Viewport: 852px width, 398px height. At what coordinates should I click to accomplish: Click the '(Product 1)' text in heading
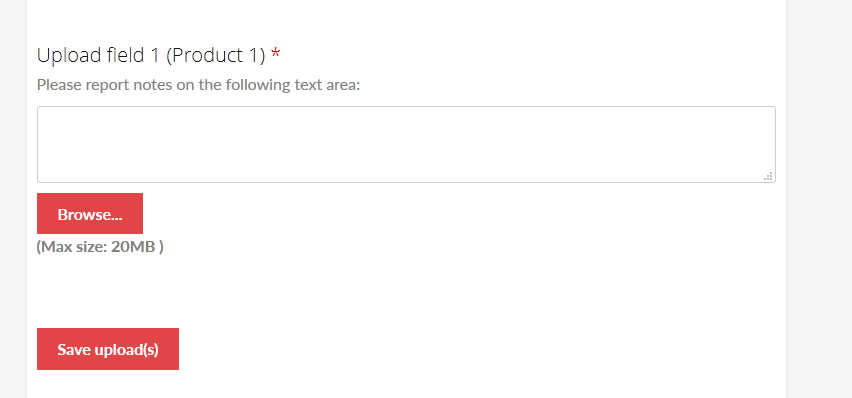[216, 55]
